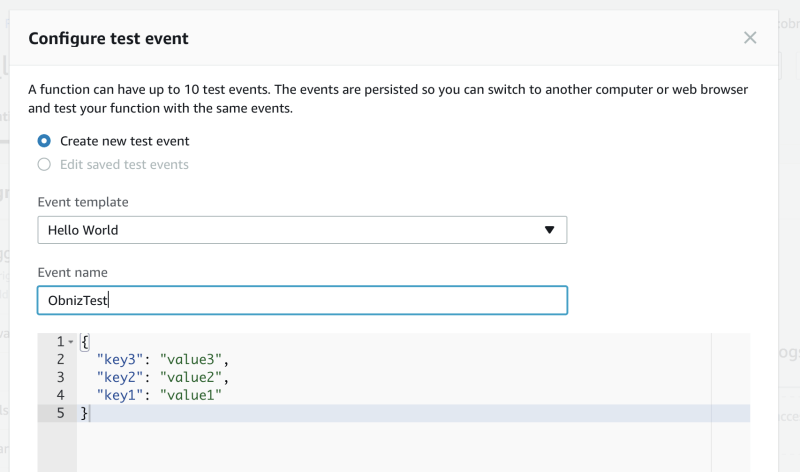Click line number 4 in editor gutter

[x=60, y=395]
